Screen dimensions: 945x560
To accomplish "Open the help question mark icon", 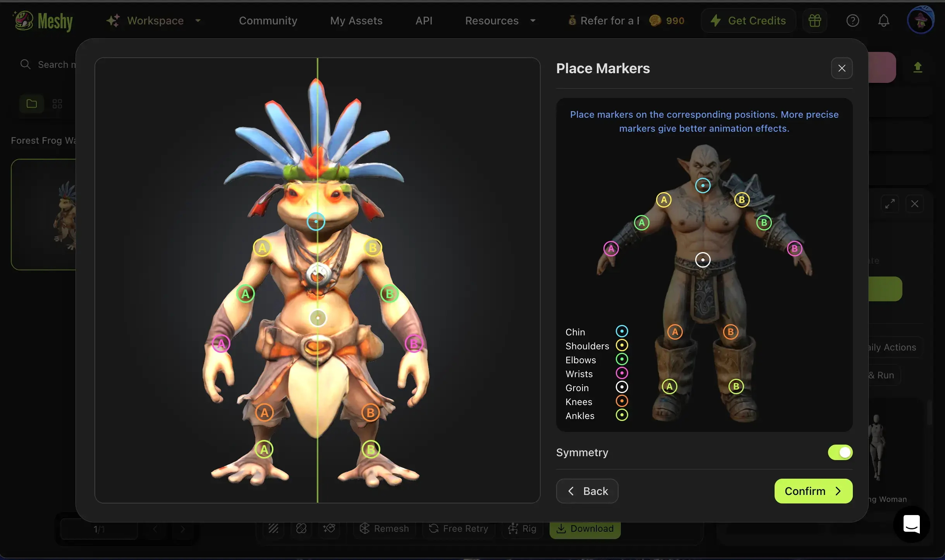I will pyautogui.click(x=853, y=20).
